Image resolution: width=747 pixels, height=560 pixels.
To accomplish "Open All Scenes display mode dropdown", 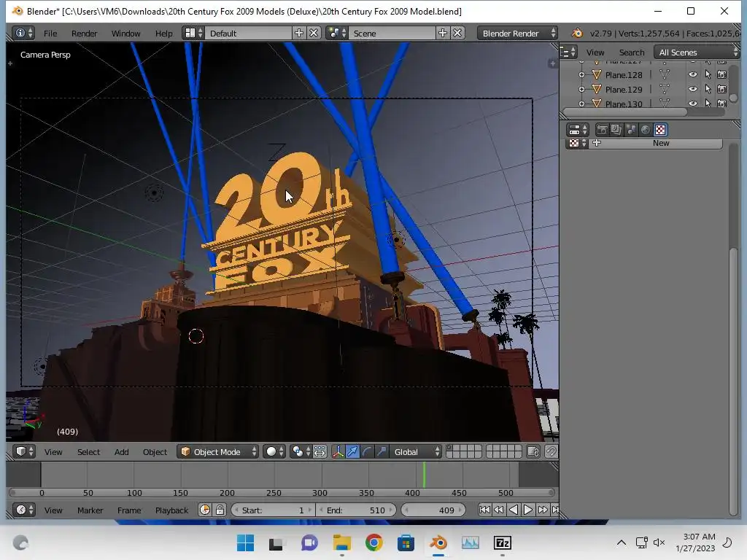I will click(x=697, y=52).
